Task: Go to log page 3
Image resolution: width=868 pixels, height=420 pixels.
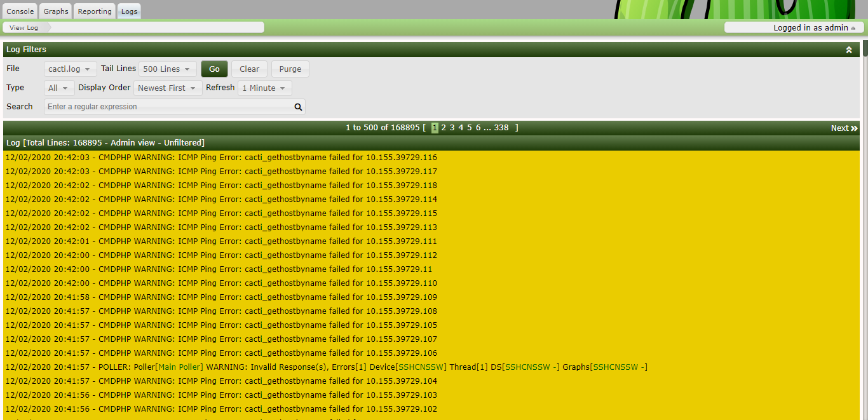Action: coord(452,128)
